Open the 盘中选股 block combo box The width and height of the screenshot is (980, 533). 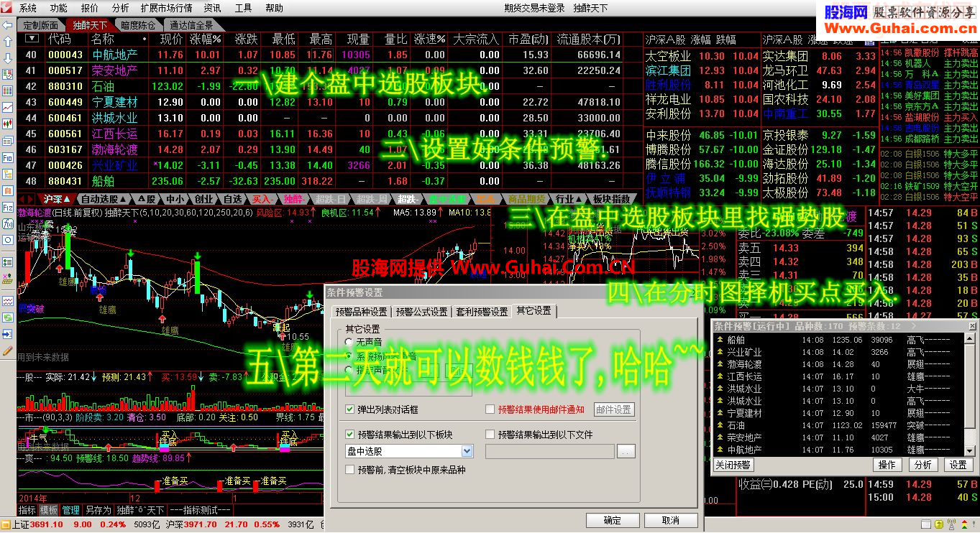(x=409, y=451)
